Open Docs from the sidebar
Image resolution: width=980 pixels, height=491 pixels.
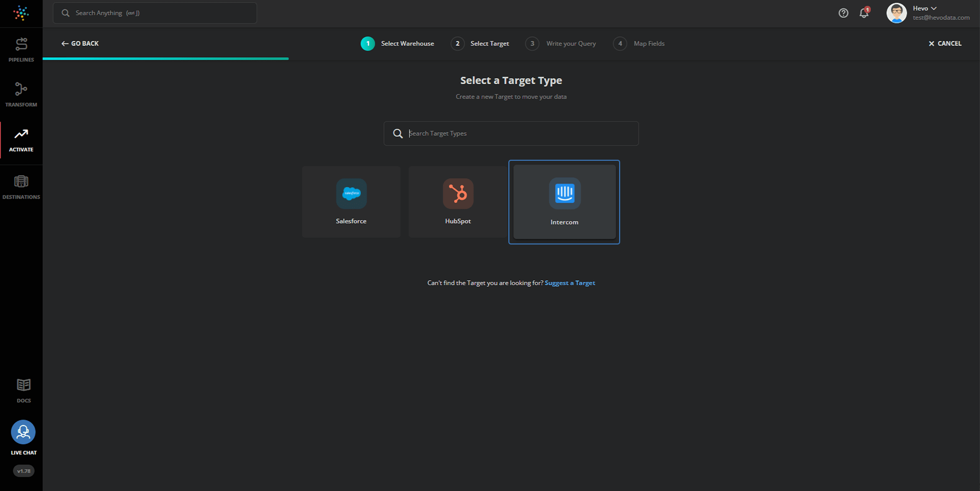click(x=23, y=391)
